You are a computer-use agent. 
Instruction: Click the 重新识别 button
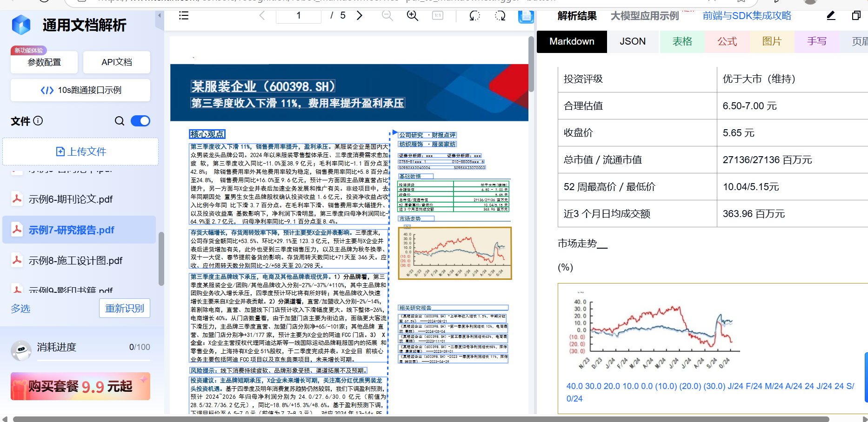pyautogui.click(x=125, y=308)
